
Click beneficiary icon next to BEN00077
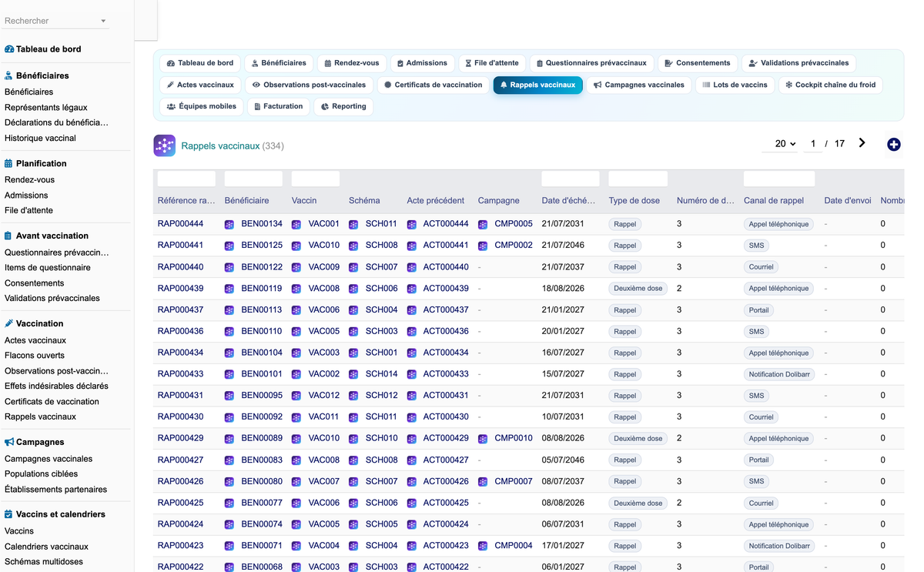(229, 503)
